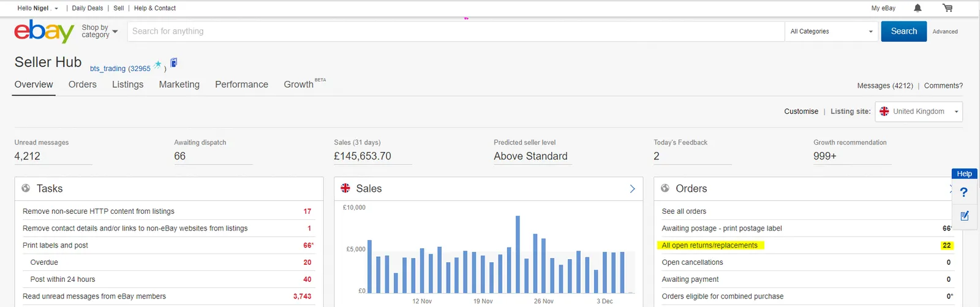The image size is (980, 307).
Task: Click the Advanced search link
Action: tap(945, 31)
